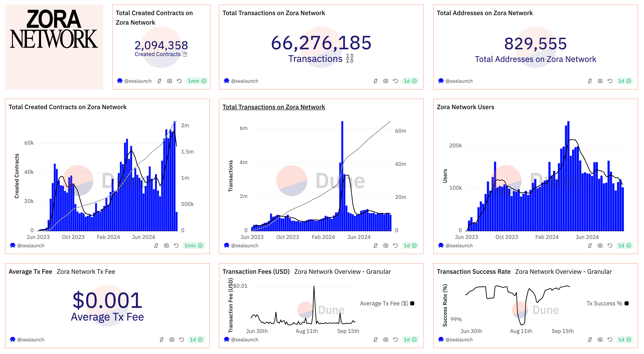This screenshot has width=644, height=354.
Task: Refresh the Transaction Success Rate chart
Action: 610,340
